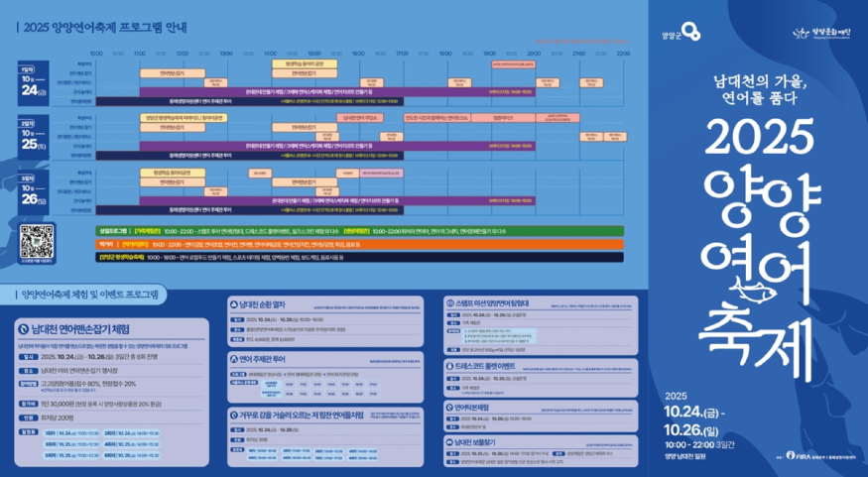
Task: Click the 18:00 hour marker on the timeline
Action: click(445, 54)
